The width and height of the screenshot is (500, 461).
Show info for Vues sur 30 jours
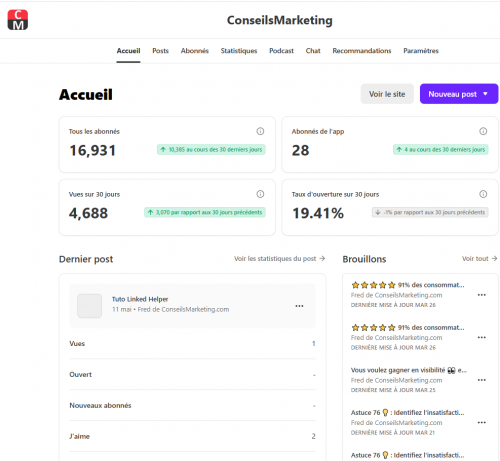coord(260,194)
